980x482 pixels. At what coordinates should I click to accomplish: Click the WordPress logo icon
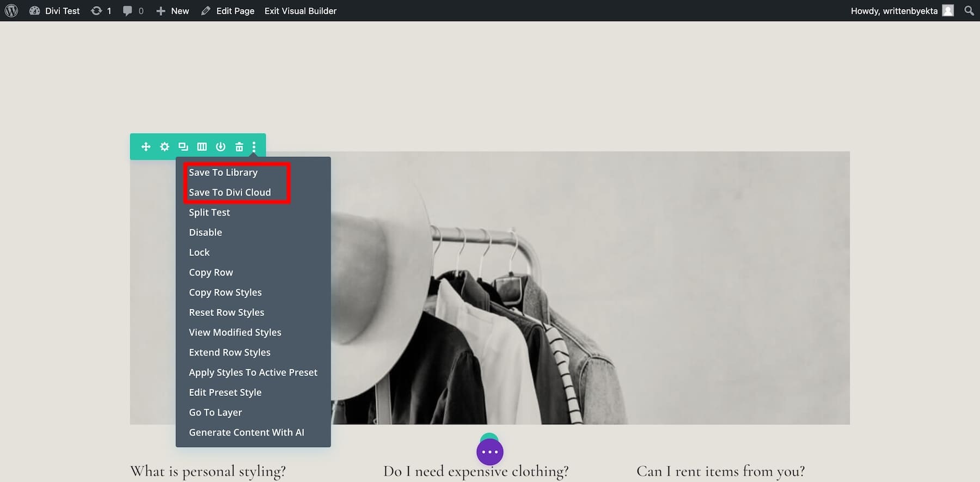(11, 10)
